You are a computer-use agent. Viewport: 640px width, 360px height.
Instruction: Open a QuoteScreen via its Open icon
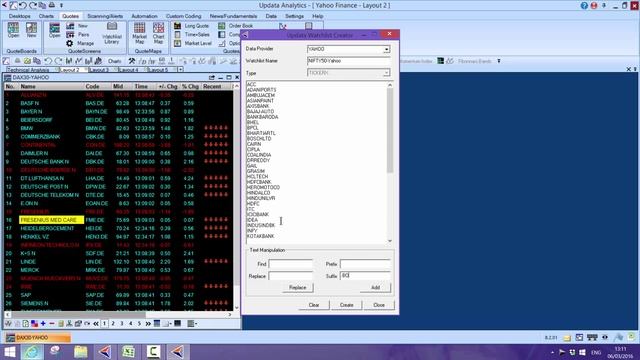(x=54, y=30)
